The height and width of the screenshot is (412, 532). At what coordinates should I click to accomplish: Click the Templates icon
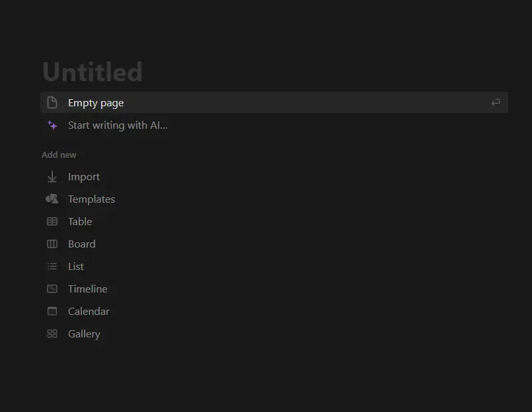[x=52, y=199]
